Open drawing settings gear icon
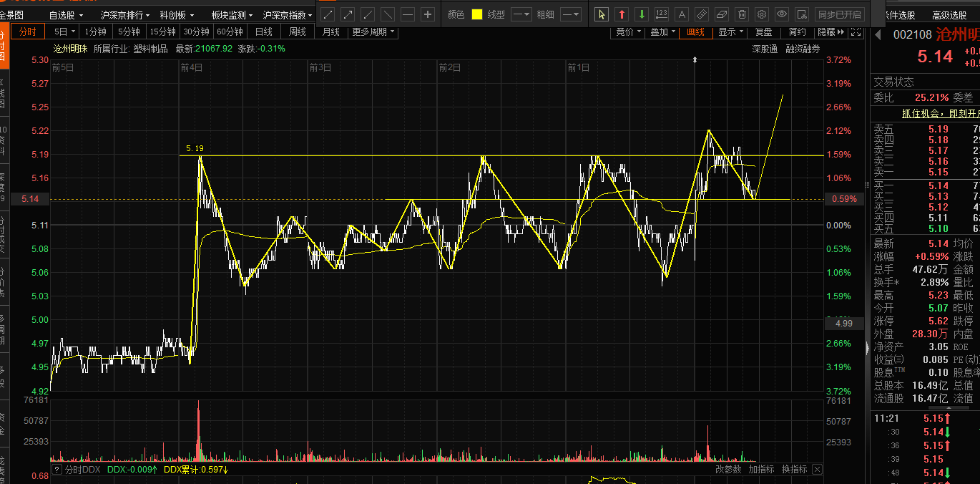The width and height of the screenshot is (980, 484). coord(762,14)
